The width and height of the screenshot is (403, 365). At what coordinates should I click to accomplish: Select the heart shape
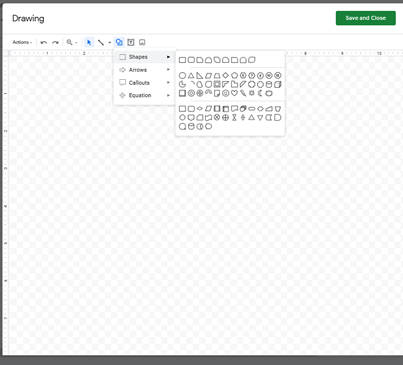tap(234, 93)
